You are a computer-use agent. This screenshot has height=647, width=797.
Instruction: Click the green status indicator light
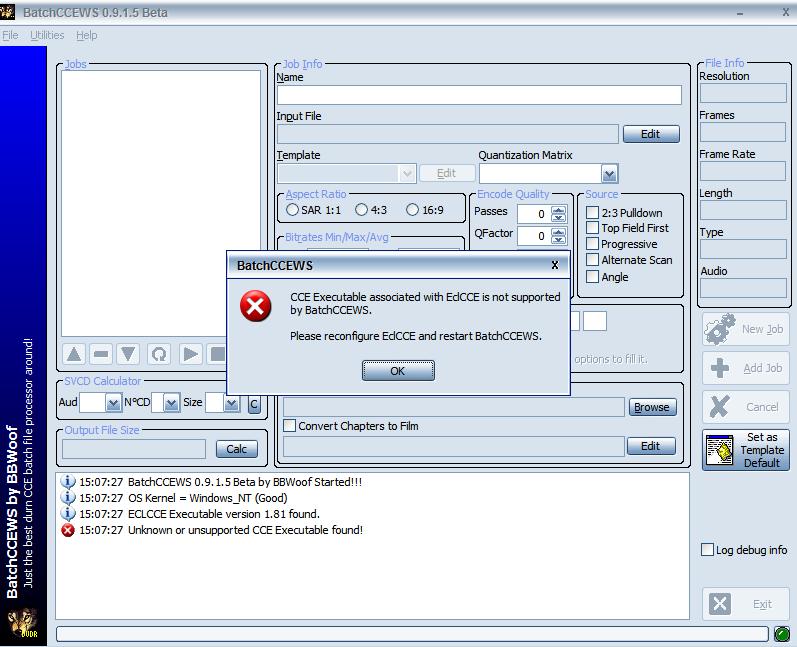tap(782, 634)
